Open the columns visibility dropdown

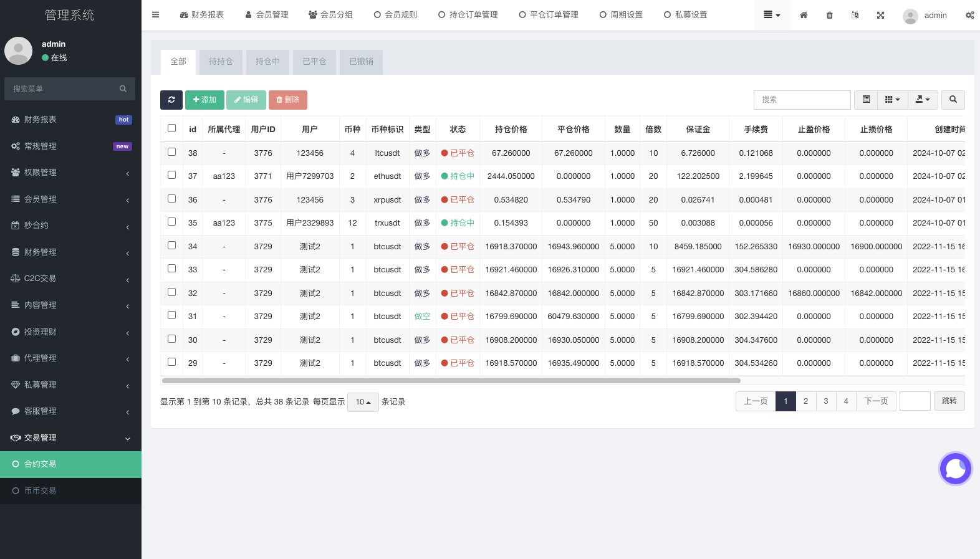click(892, 100)
